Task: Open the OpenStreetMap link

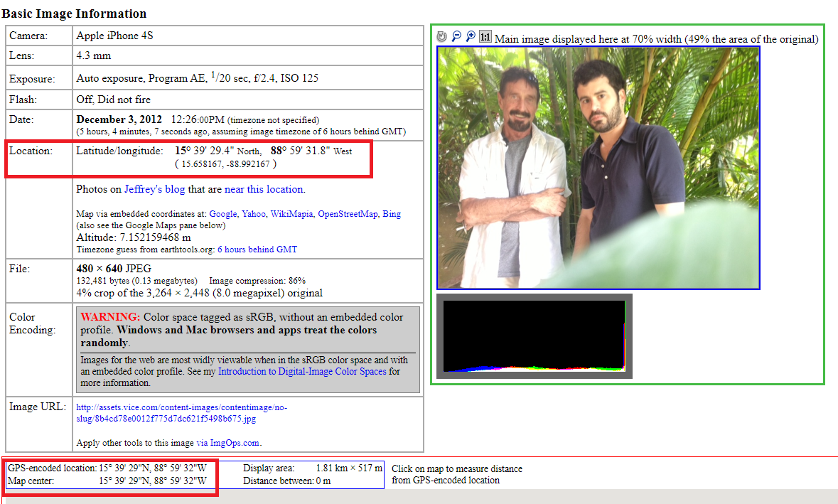Action: [x=348, y=214]
